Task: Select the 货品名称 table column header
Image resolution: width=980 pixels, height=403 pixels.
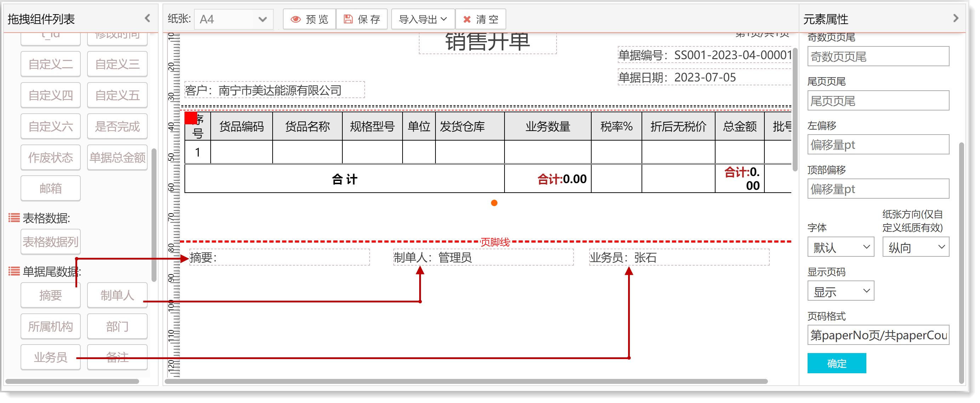Action: 307,126
